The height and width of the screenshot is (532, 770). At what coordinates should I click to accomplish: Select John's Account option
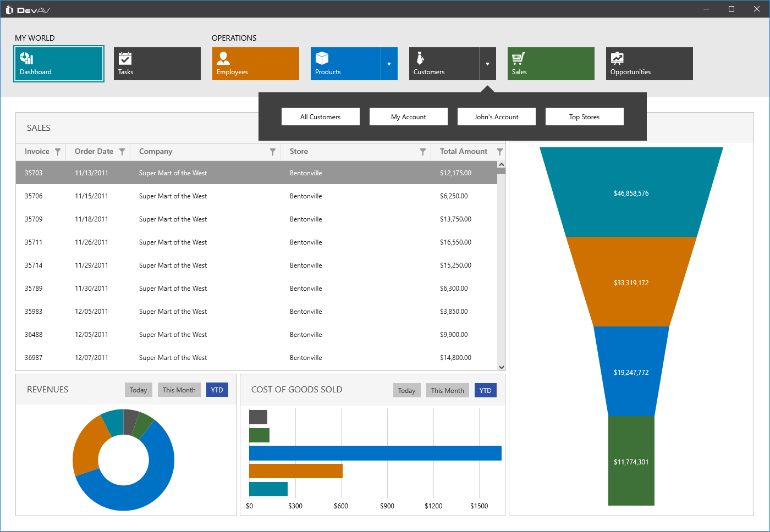coord(496,117)
